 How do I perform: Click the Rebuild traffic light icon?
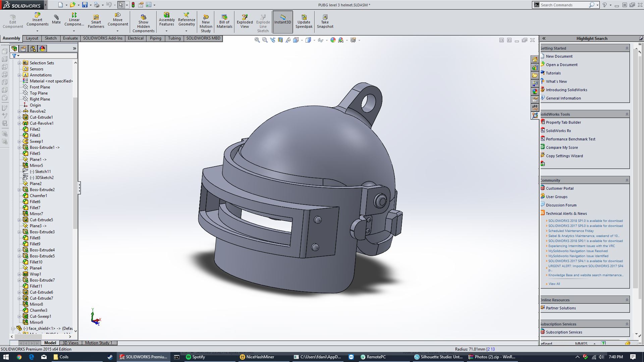[133, 5]
